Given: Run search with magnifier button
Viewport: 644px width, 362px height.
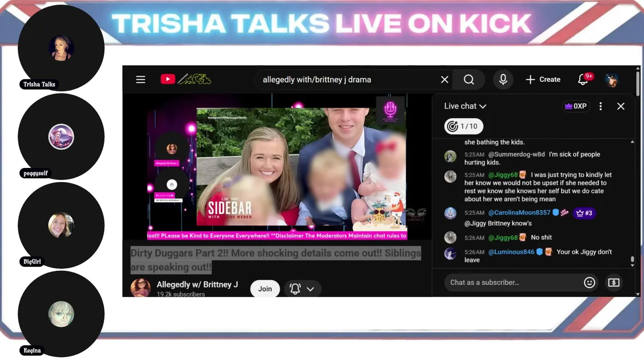Looking at the screenshot, I should [469, 79].
